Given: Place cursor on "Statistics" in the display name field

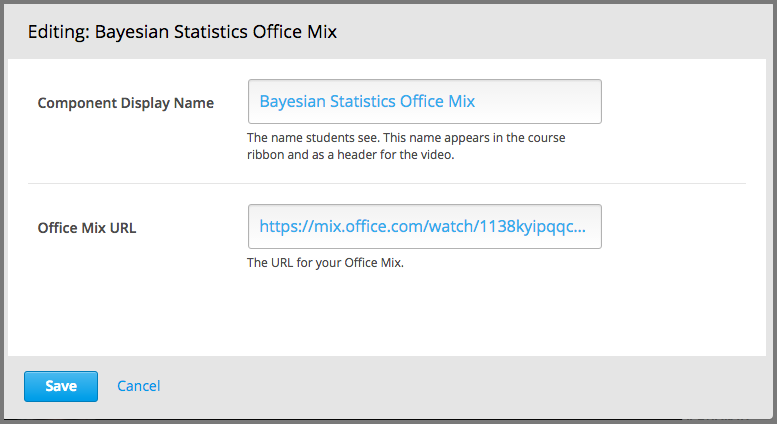Looking at the screenshot, I should [361, 102].
